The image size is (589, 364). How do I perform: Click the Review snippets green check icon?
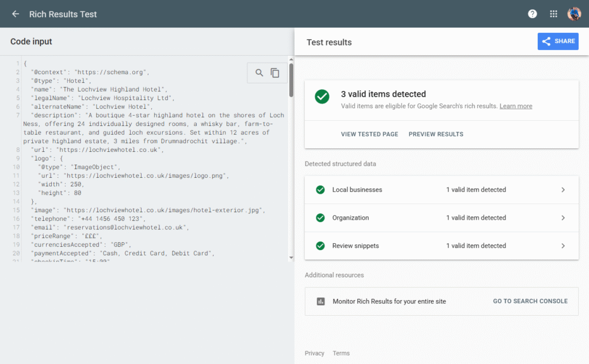click(320, 246)
